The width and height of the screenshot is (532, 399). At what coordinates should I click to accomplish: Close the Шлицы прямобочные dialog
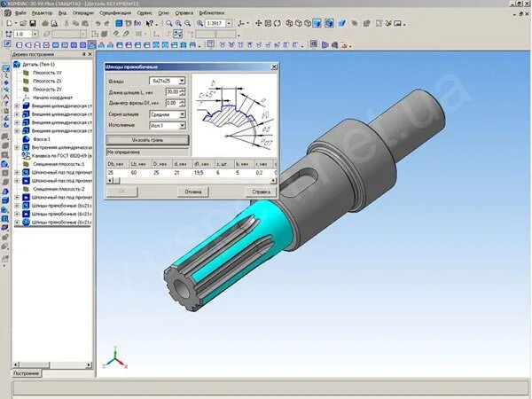[274, 66]
